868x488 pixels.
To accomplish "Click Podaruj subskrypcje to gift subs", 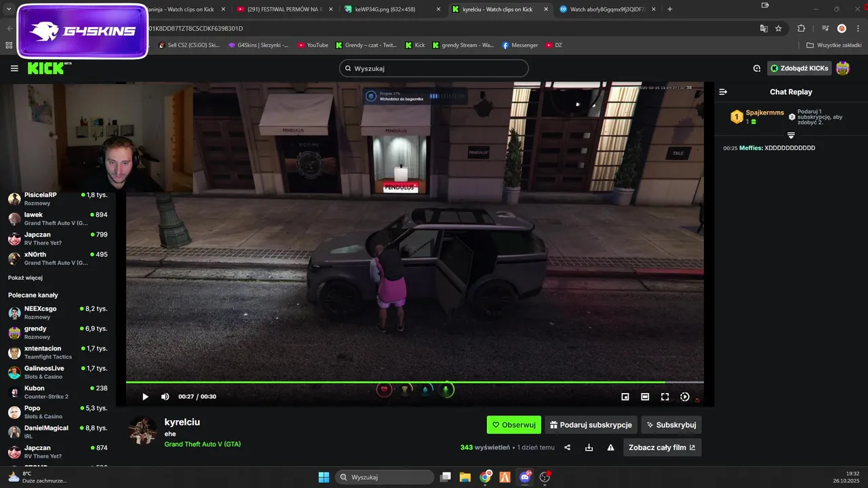I will coord(591,425).
